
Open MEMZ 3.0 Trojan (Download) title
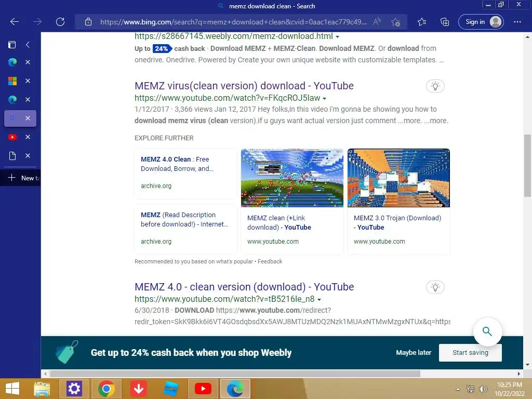point(397,222)
